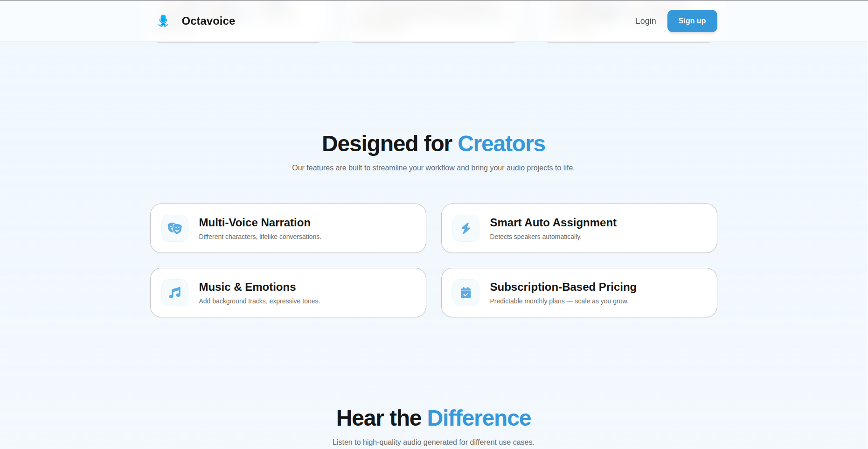The height and width of the screenshot is (449, 868).
Task: Click the music note icon on Music & Emotions
Action: tap(174, 293)
